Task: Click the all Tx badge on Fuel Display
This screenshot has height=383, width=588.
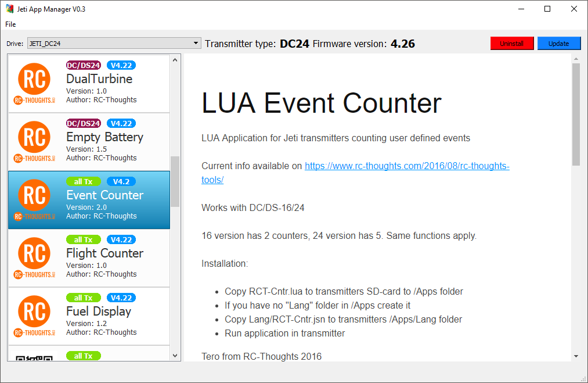Action: pos(83,298)
